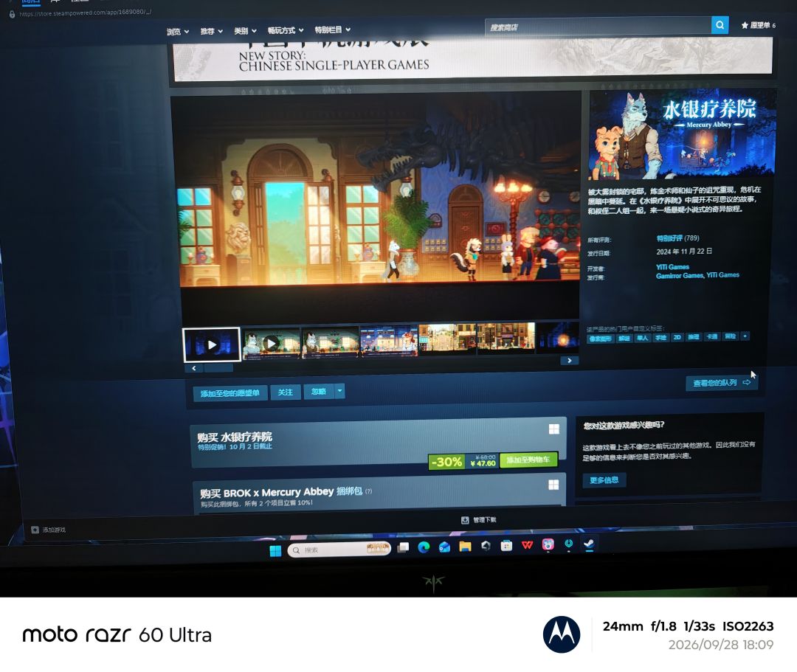797x672 pixels.
Task: Click the 冒险 adventure tag
Action: pos(730,336)
